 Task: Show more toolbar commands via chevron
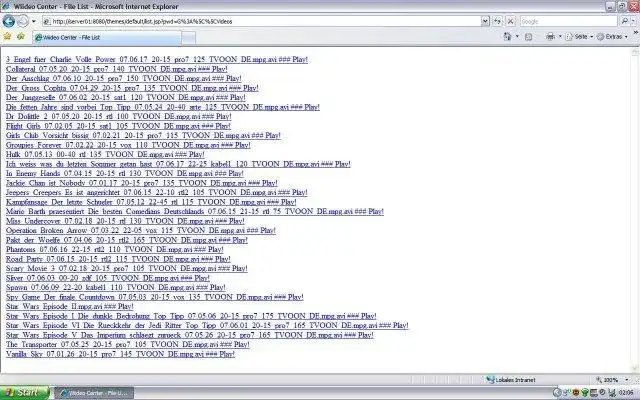pos(636,33)
